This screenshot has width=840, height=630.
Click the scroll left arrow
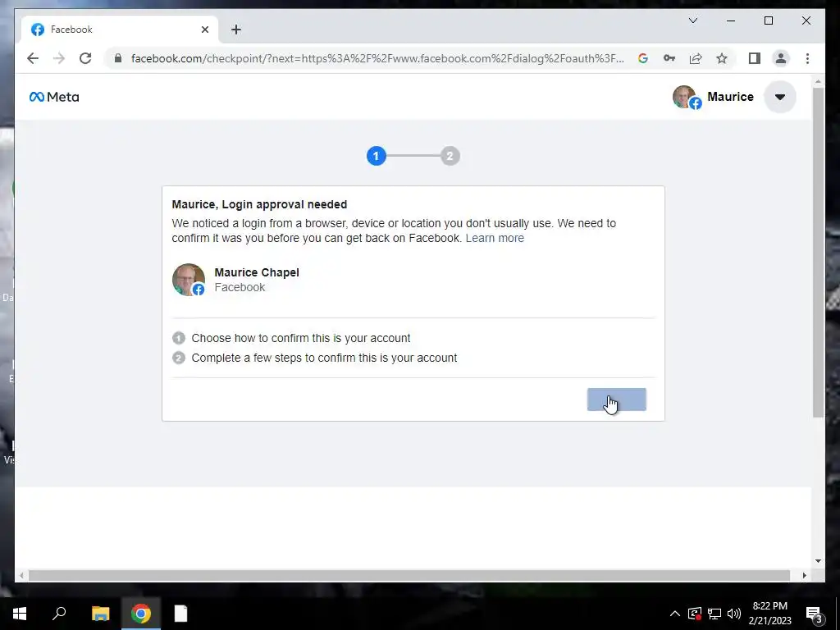(21, 575)
